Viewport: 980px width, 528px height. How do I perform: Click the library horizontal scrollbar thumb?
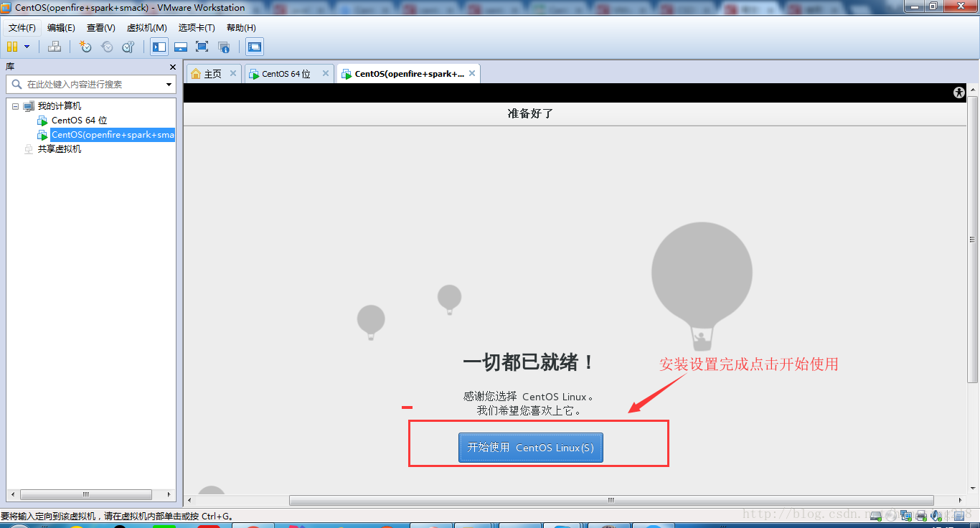tap(85, 494)
